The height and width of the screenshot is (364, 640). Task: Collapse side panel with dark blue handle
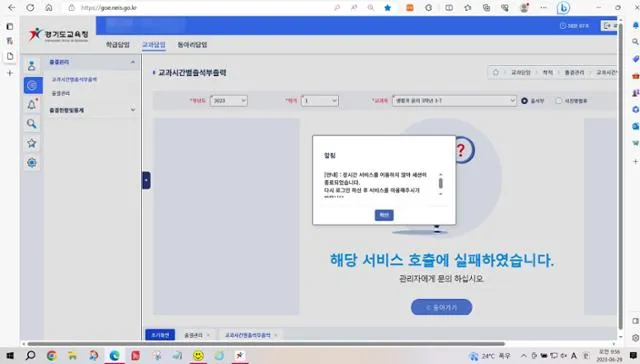click(146, 180)
